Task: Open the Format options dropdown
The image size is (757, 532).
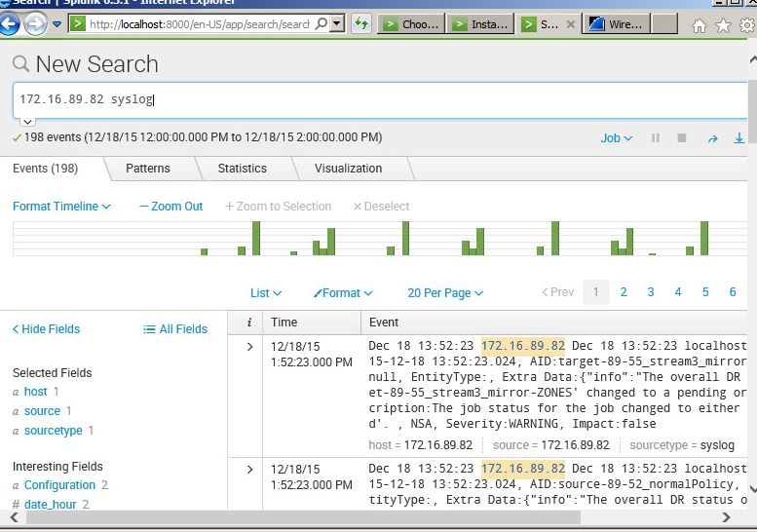Action: pos(343,293)
